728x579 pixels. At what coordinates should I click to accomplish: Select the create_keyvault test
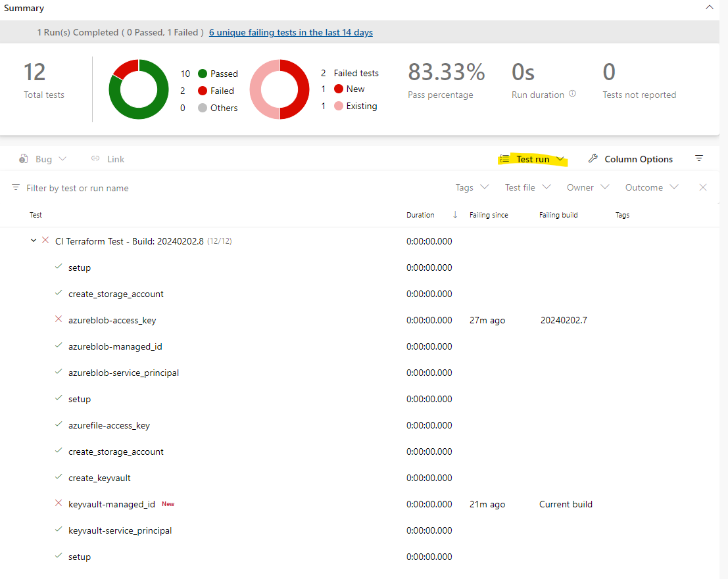[99, 478]
